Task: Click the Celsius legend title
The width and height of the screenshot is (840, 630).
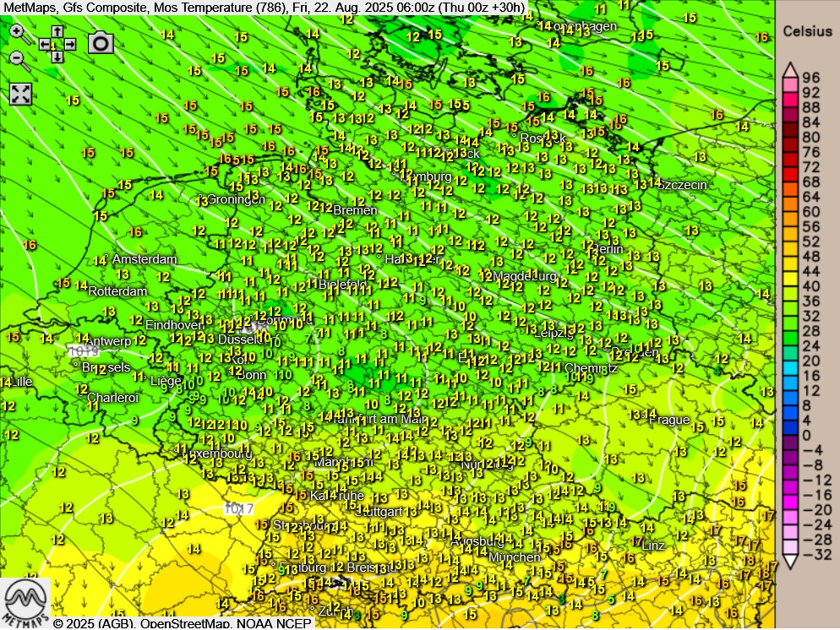Action: [x=807, y=31]
